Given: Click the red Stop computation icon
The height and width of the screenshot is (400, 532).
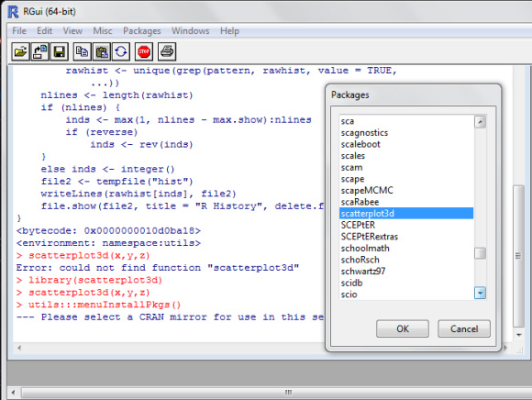Looking at the screenshot, I should [x=144, y=52].
